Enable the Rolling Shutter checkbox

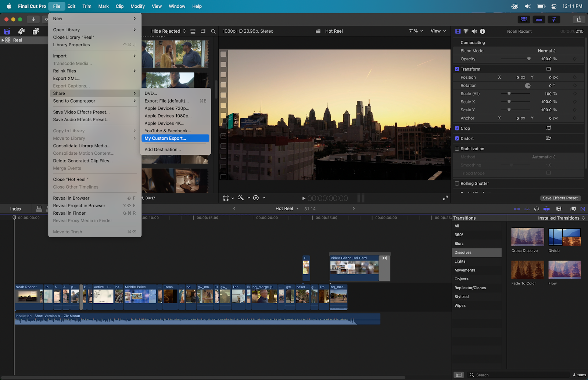[x=457, y=183]
